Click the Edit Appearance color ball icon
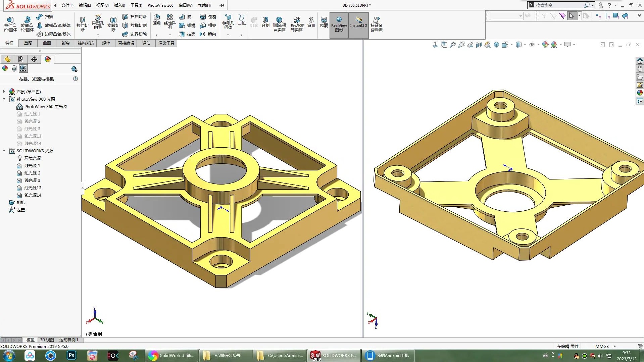 click(x=545, y=45)
